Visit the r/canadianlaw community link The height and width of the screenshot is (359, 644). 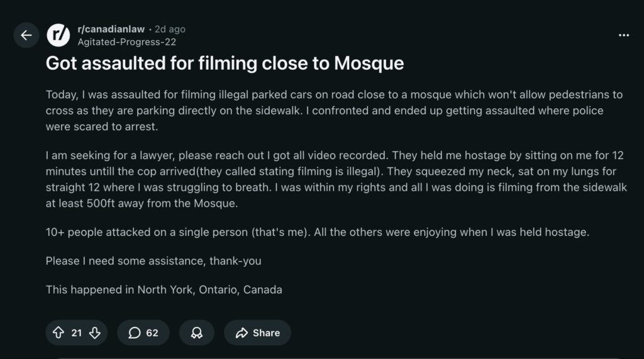click(x=111, y=29)
